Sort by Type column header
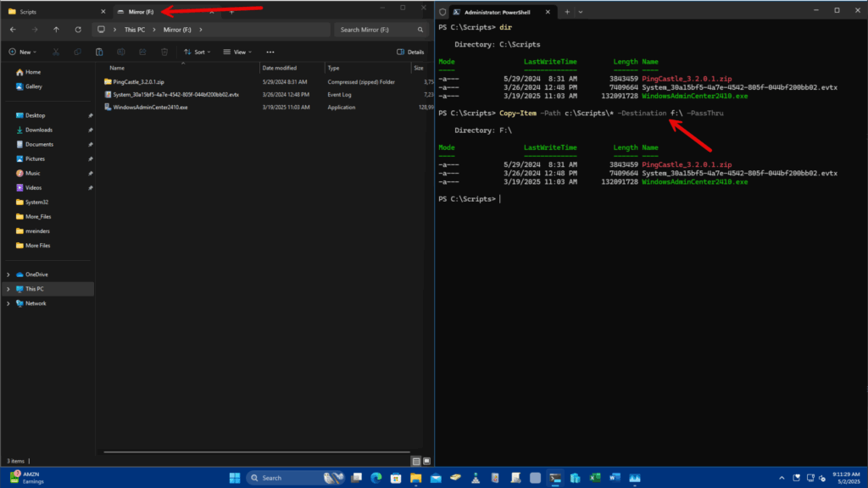 (x=368, y=68)
